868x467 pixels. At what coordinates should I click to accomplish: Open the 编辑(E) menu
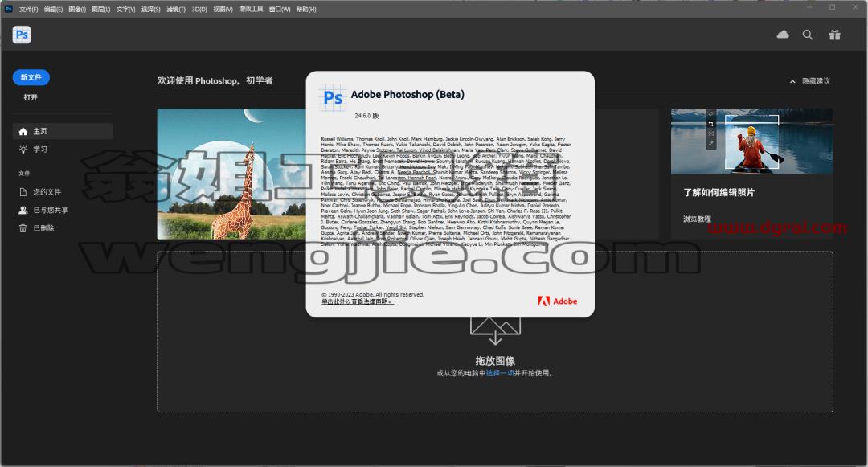click(53, 10)
